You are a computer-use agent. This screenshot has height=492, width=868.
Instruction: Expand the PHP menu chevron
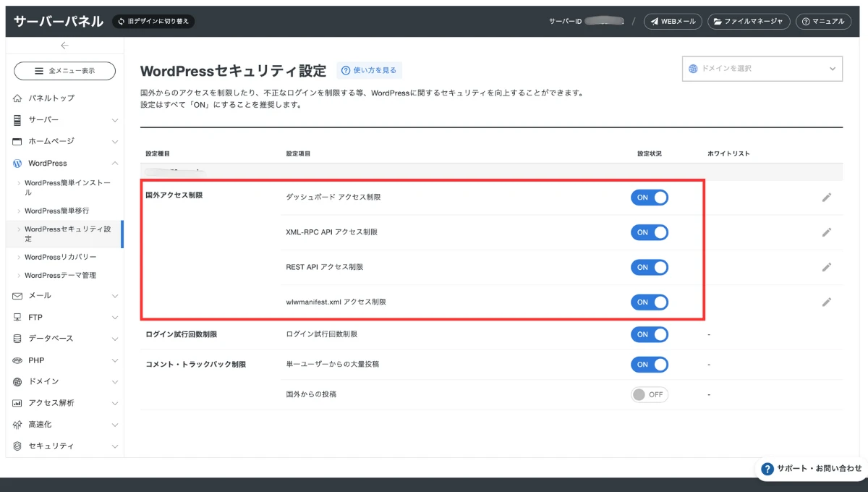pyautogui.click(x=114, y=360)
